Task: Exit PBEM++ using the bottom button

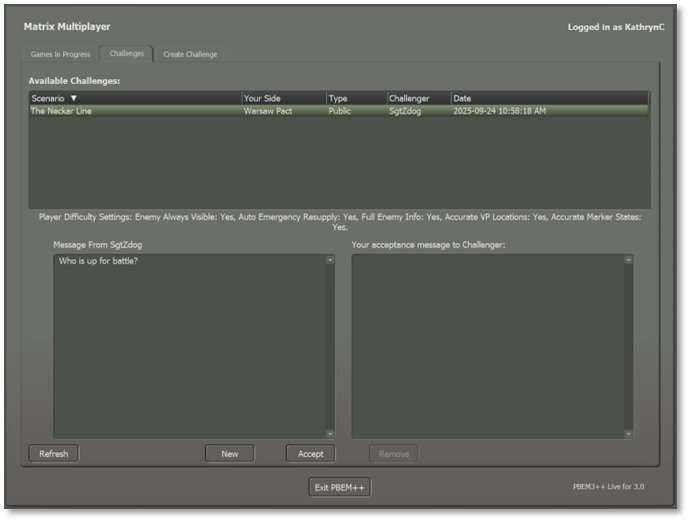Action: (340, 488)
